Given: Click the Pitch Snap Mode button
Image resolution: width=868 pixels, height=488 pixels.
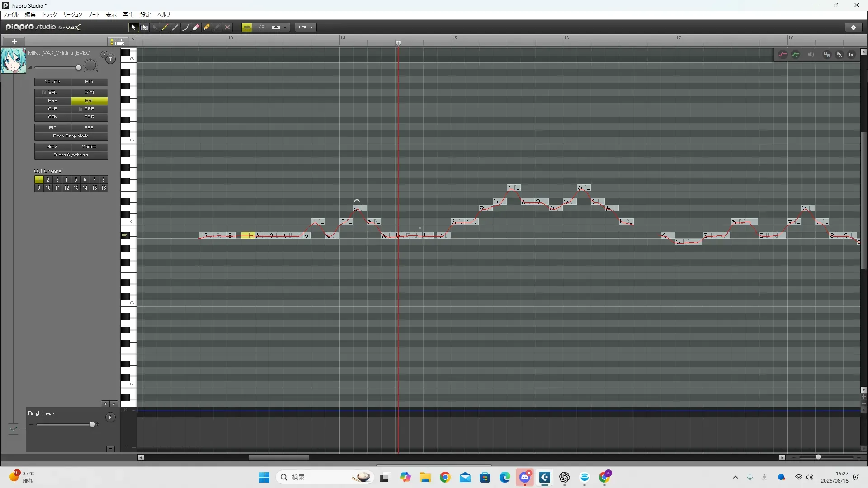Looking at the screenshot, I should 71,136.
